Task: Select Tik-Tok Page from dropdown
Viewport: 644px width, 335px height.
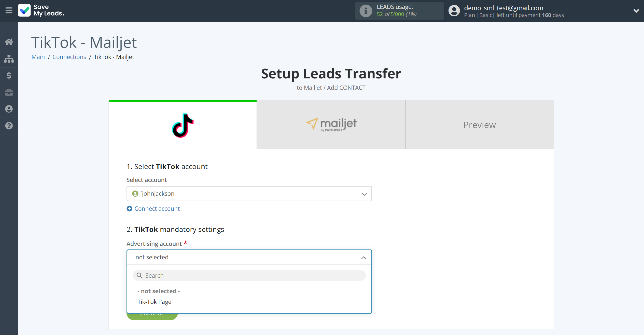Action: click(x=154, y=302)
